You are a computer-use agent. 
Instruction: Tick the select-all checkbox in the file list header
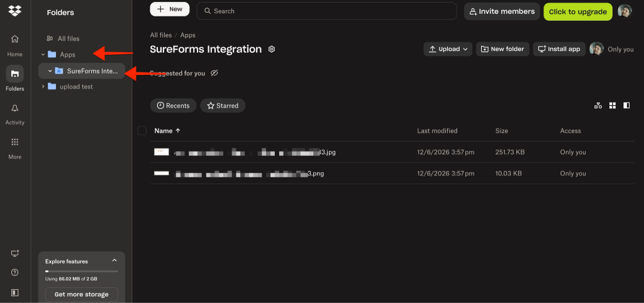142,131
